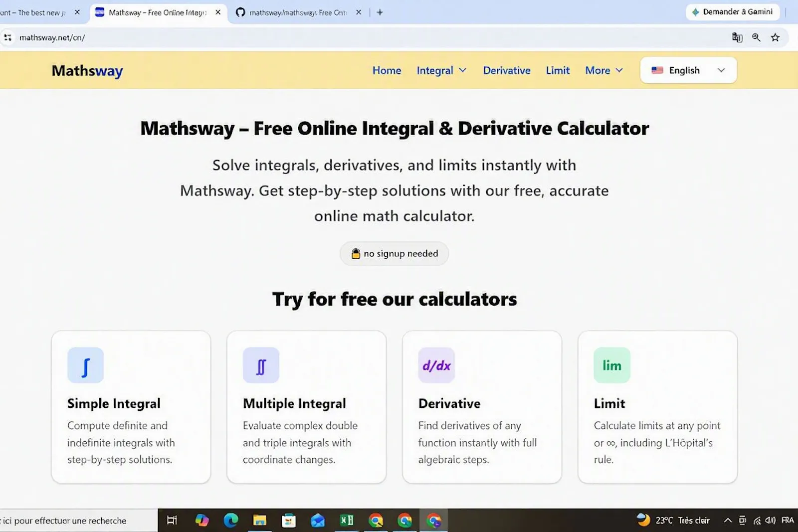
Task: Open Copilot from the taskbar
Action: (202, 521)
